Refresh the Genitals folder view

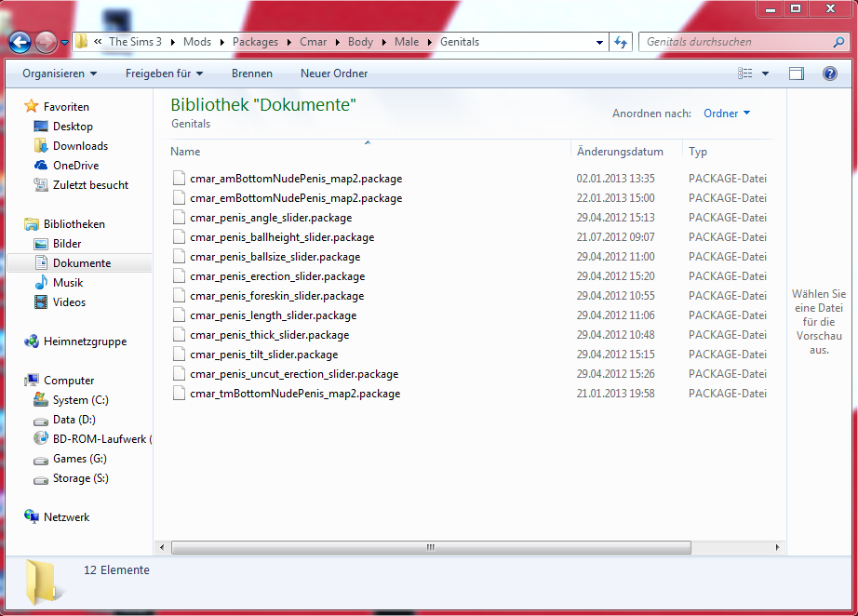click(621, 42)
